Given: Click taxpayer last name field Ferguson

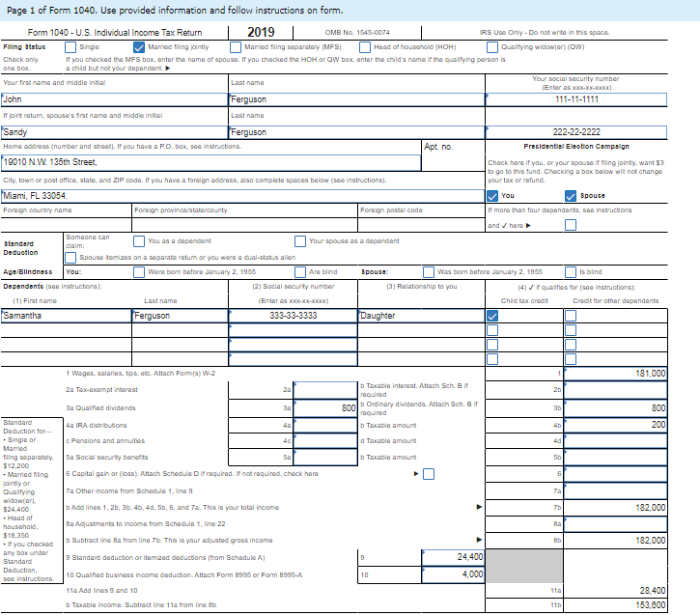Looking at the screenshot, I should pyautogui.click(x=356, y=99).
